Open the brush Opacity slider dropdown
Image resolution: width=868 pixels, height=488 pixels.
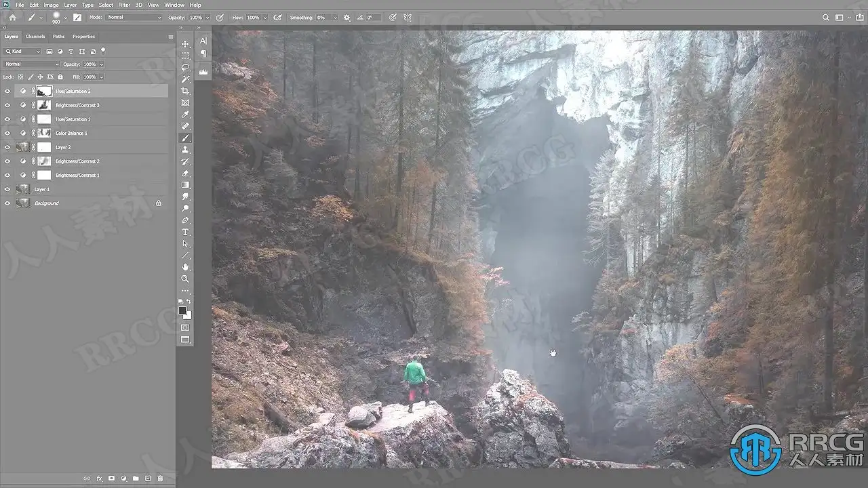point(206,18)
